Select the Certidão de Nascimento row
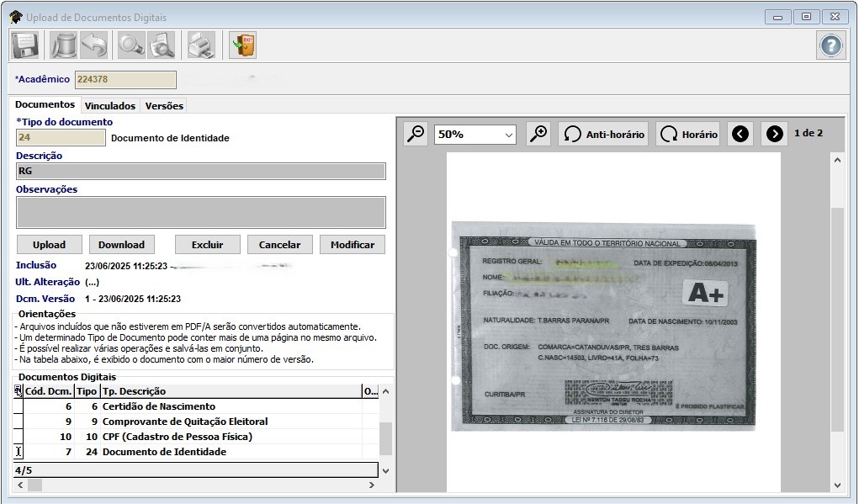859x504 pixels. tap(158, 406)
